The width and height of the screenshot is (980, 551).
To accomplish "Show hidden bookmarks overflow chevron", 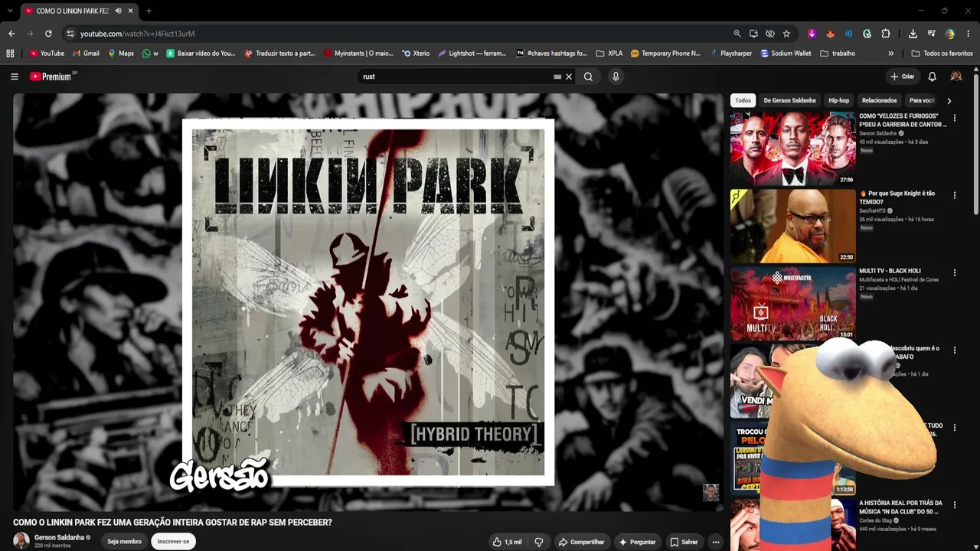I will pos(890,54).
